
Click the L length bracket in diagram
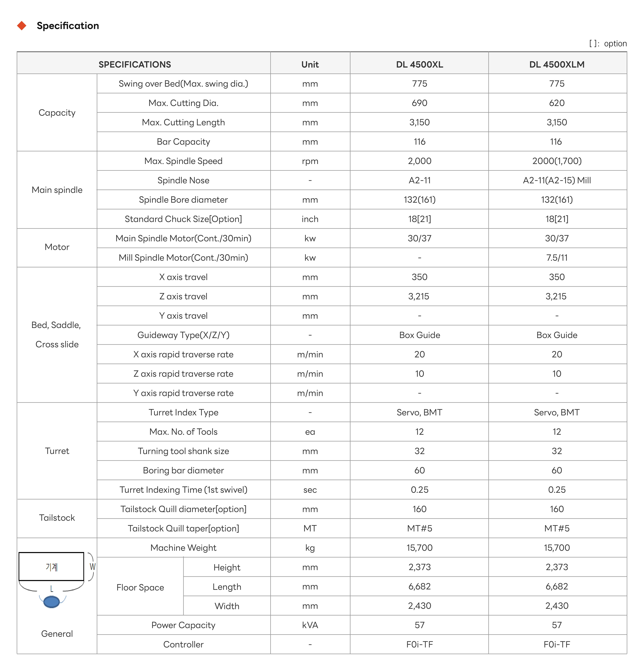pyautogui.click(x=51, y=587)
